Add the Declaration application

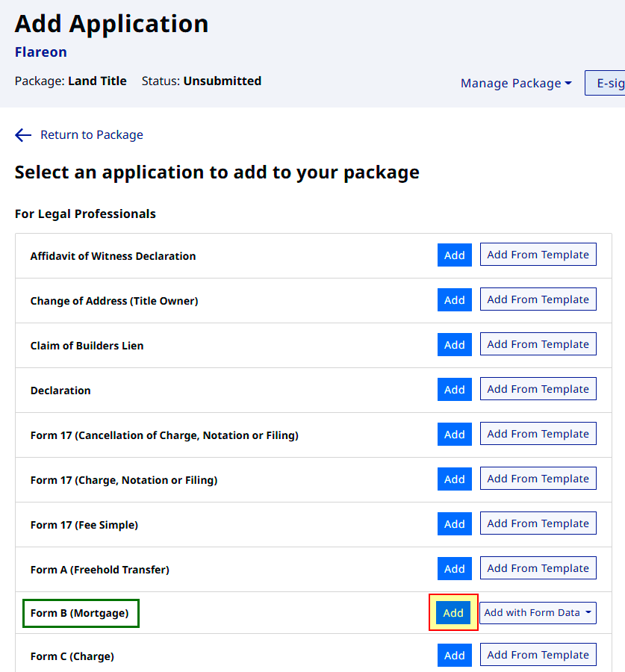pyautogui.click(x=455, y=390)
